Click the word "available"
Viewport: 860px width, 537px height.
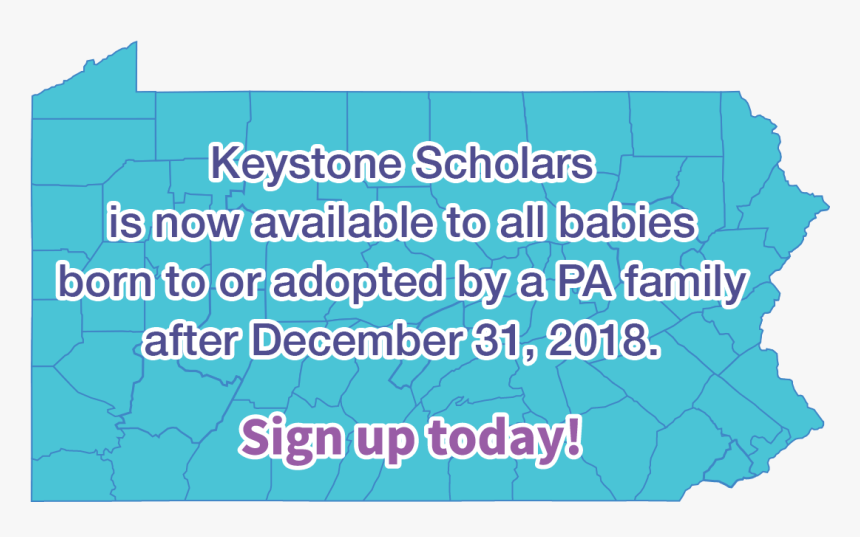pyautogui.click(x=343, y=222)
